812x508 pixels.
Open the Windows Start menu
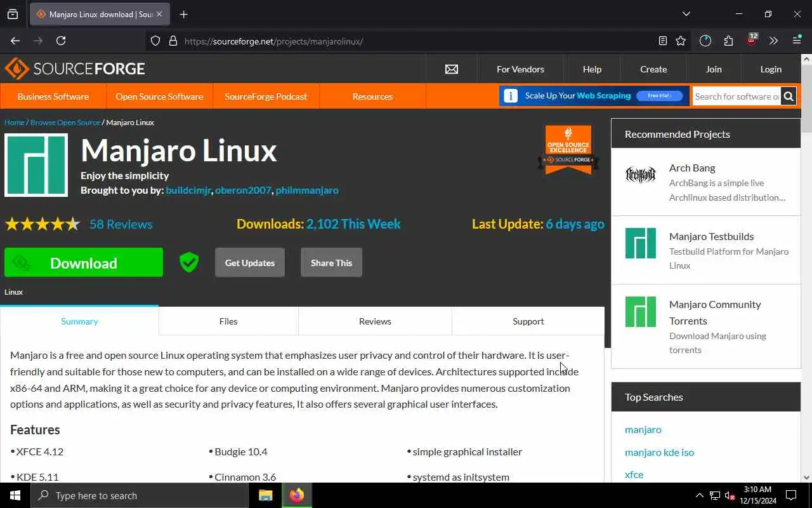point(15,495)
